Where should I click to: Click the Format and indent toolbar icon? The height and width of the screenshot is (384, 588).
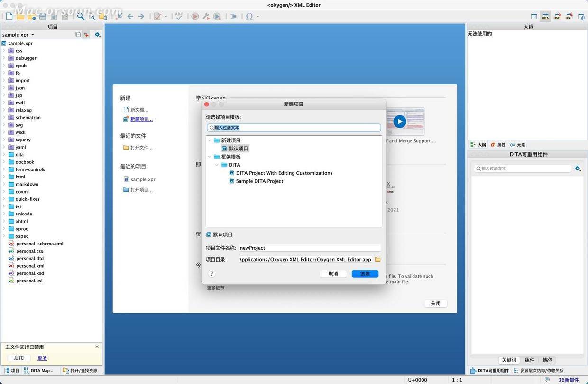pos(233,16)
